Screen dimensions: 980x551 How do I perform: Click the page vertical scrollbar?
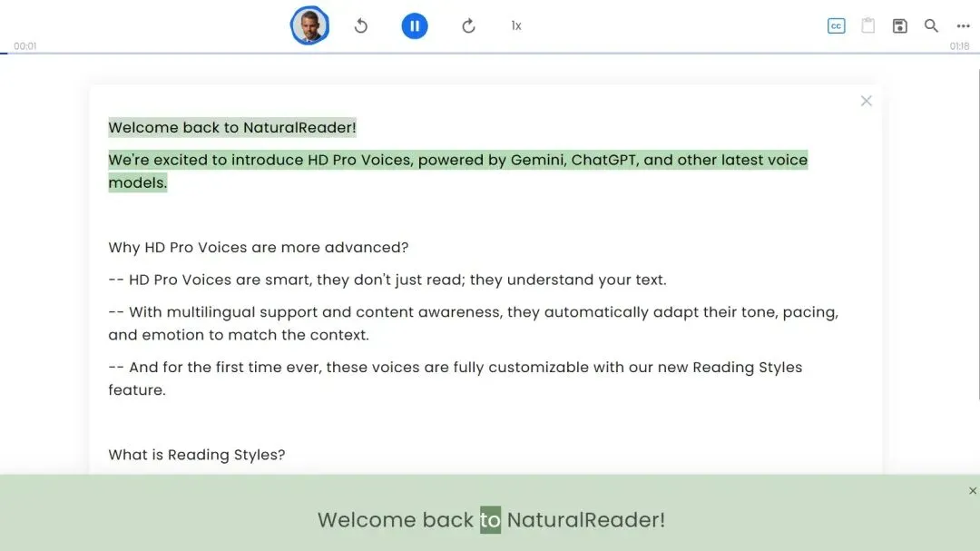tap(977, 234)
